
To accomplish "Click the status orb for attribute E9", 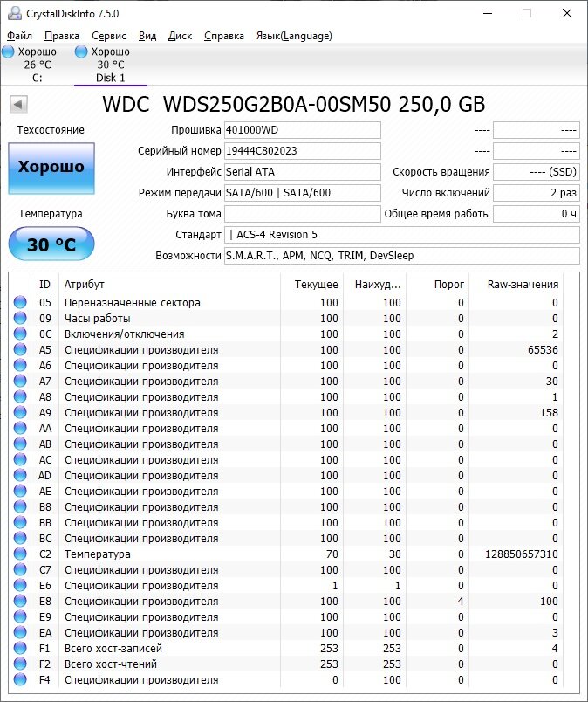I will tap(20, 616).
